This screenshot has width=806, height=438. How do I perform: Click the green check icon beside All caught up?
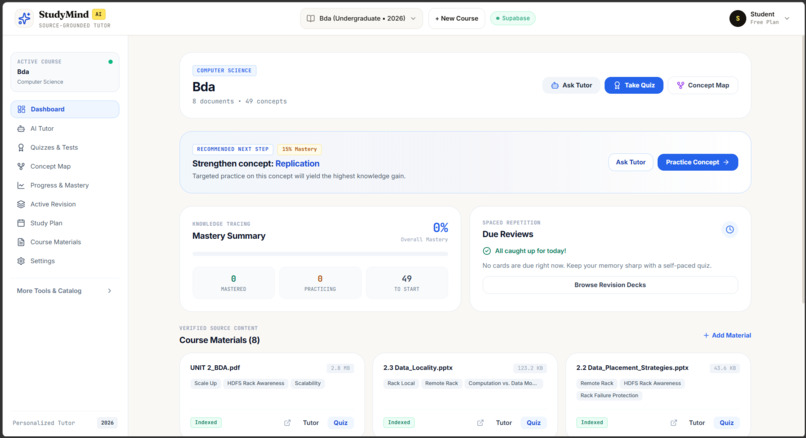coord(487,251)
